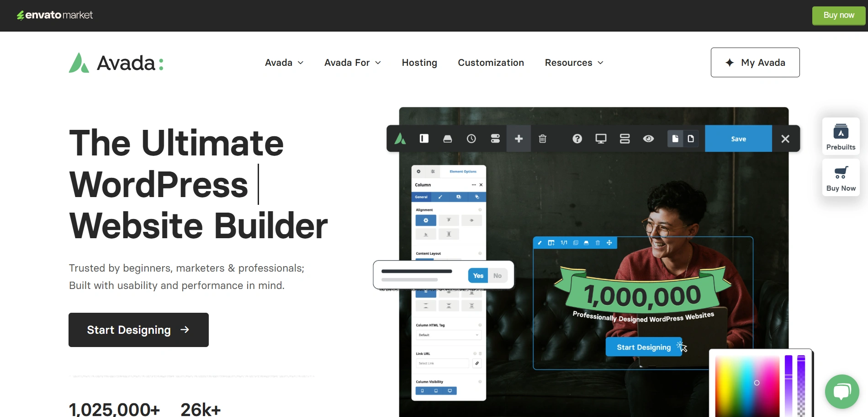Open the three-dots menu beside Column
The image size is (868, 417).
(474, 185)
